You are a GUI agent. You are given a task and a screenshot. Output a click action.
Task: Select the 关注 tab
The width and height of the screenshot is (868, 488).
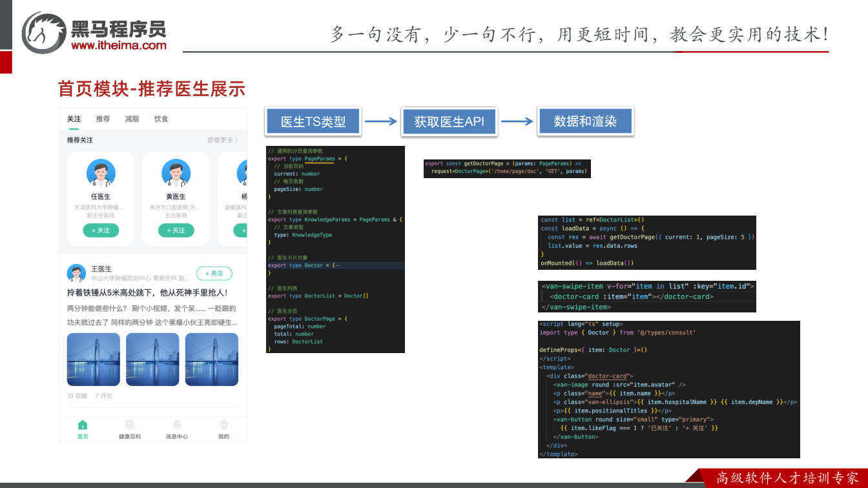74,119
